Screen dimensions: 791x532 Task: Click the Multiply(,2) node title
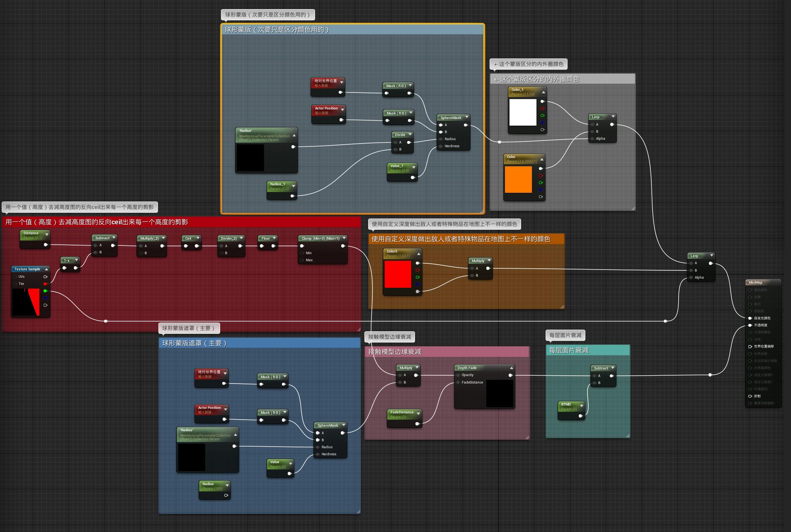click(150, 238)
